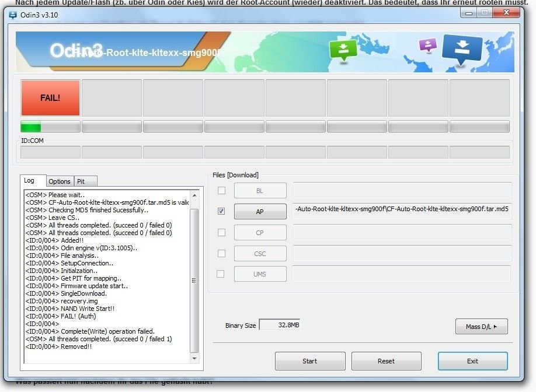Open the Mass D/L dropdown button
Image resolution: width=536 pixels, height=392 pixels.
point(481,327)
